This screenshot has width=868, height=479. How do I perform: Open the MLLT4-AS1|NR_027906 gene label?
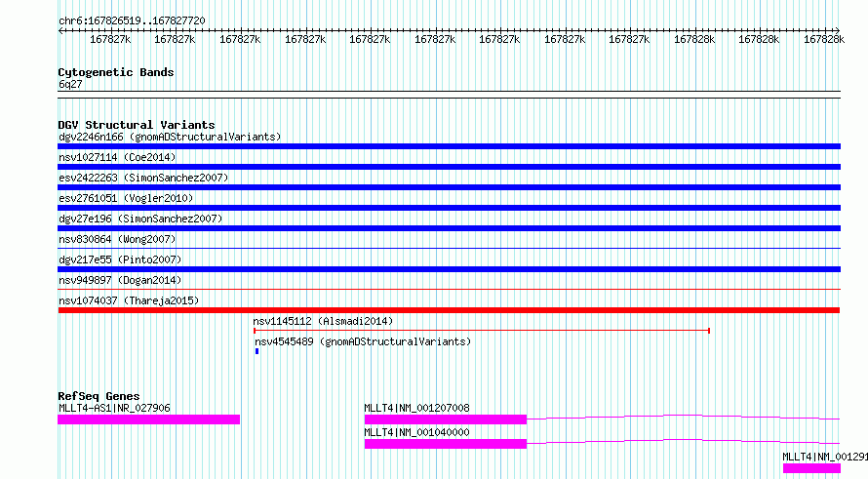(114, 408)
